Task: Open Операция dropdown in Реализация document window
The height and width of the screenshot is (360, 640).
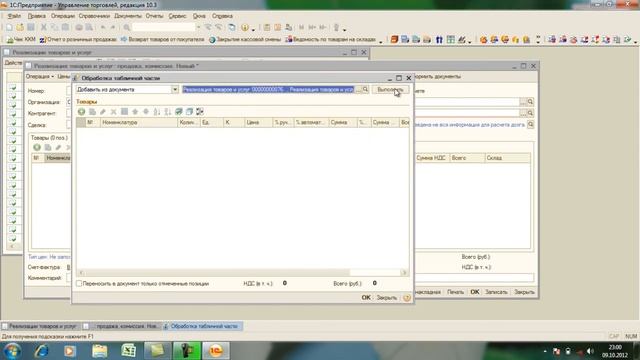Action: pyautogui.click(x=40, y=76)
